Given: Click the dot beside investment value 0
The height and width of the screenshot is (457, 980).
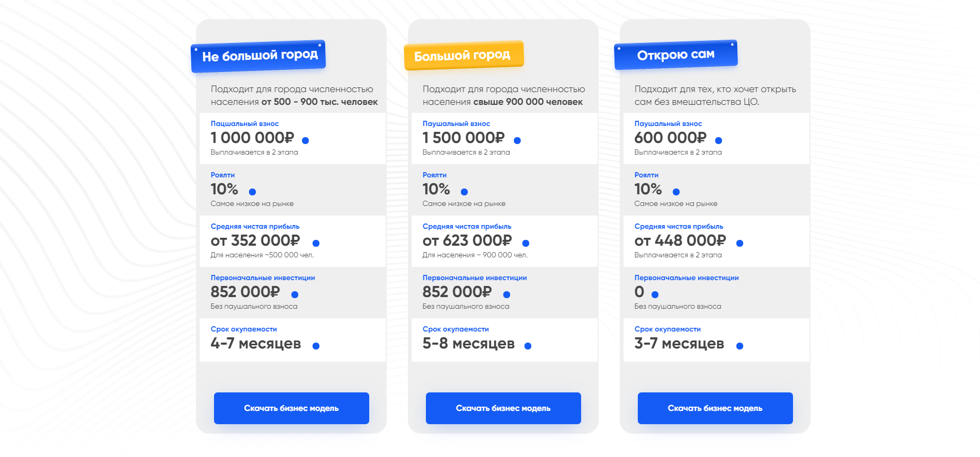Looking at the screenshot, I should click(x=655, y=294).
